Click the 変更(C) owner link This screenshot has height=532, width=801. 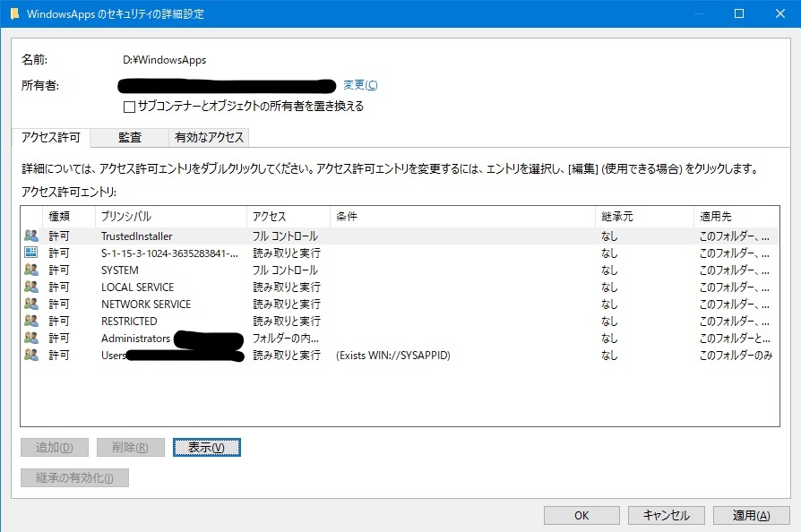click(x=360, y=85)
